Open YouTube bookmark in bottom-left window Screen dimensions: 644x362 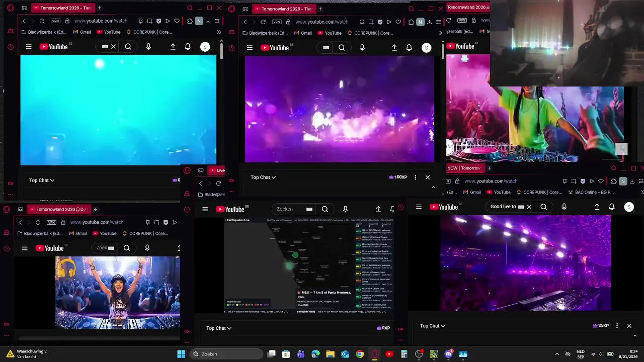(x=104, y=233)
